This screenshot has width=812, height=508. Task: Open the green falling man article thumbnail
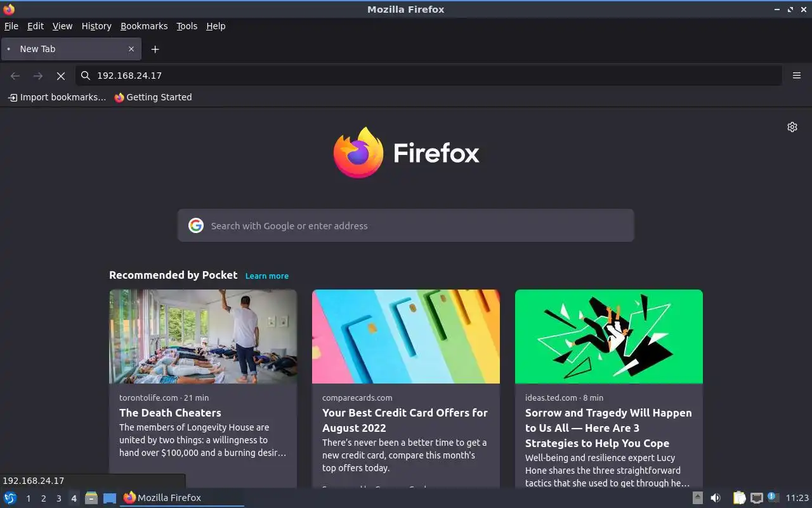point(609,337)
